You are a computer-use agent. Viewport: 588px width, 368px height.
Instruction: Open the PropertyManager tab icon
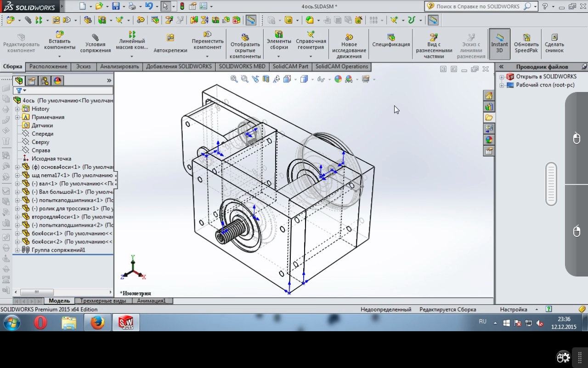[32, 81]
